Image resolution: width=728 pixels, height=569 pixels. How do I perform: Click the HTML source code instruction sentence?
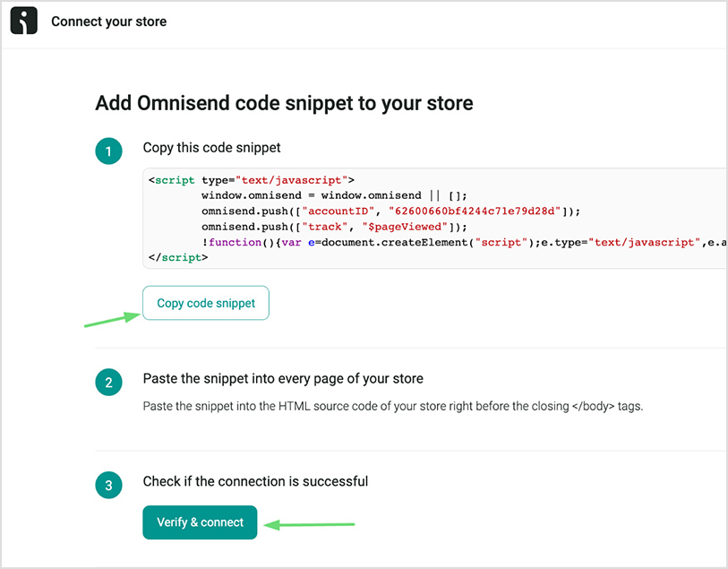393,407
